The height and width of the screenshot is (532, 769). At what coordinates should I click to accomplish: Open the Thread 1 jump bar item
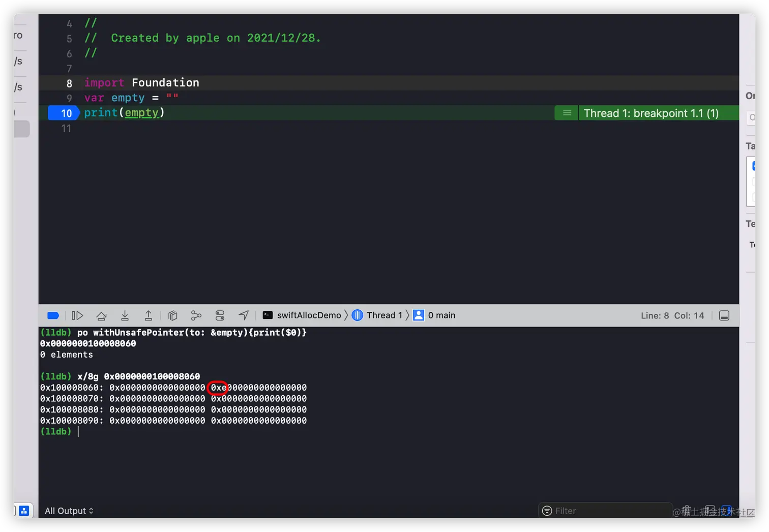click(x=377, y=315)
